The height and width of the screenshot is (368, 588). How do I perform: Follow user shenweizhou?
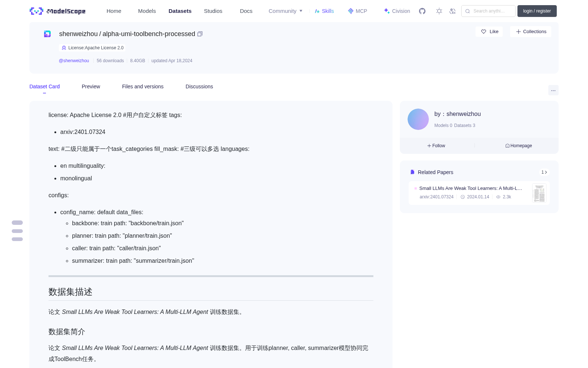click(436, 146)
